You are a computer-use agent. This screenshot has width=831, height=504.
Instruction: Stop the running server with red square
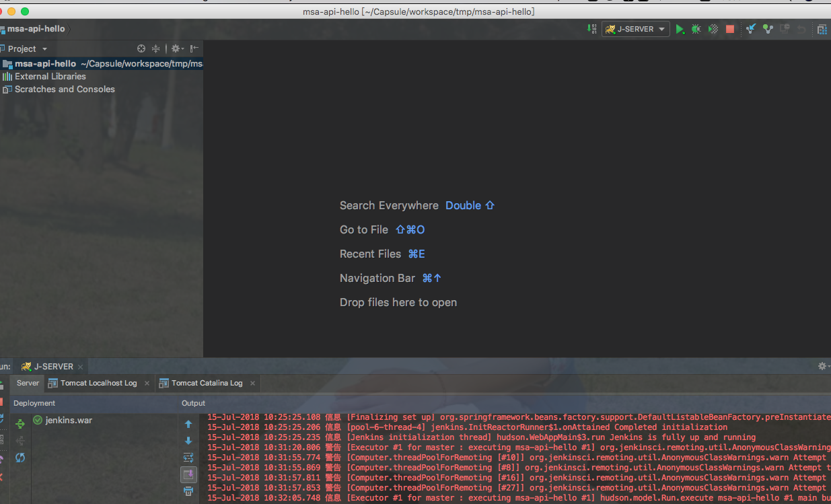pos(730,30)
